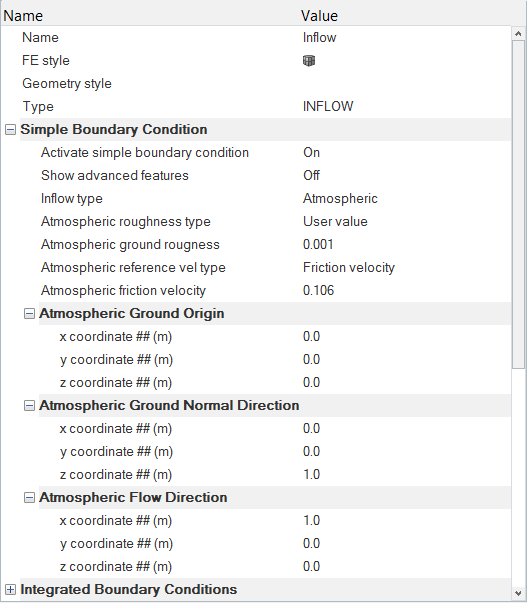
Task: Collapse the Atmospheric Ground Normal Direction group
Action: coord(29,406)
